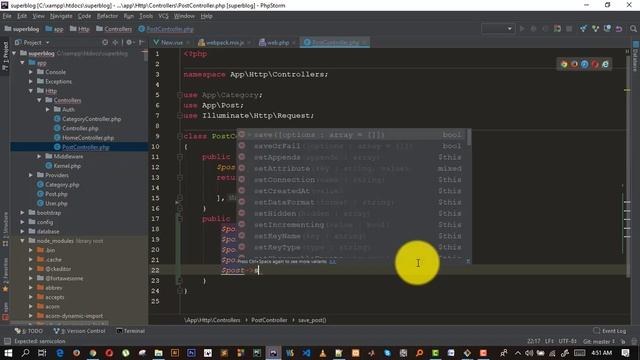Viewport: 640px width, 360px height.
Task: Collapse the app folder
Action: [22, 63]
